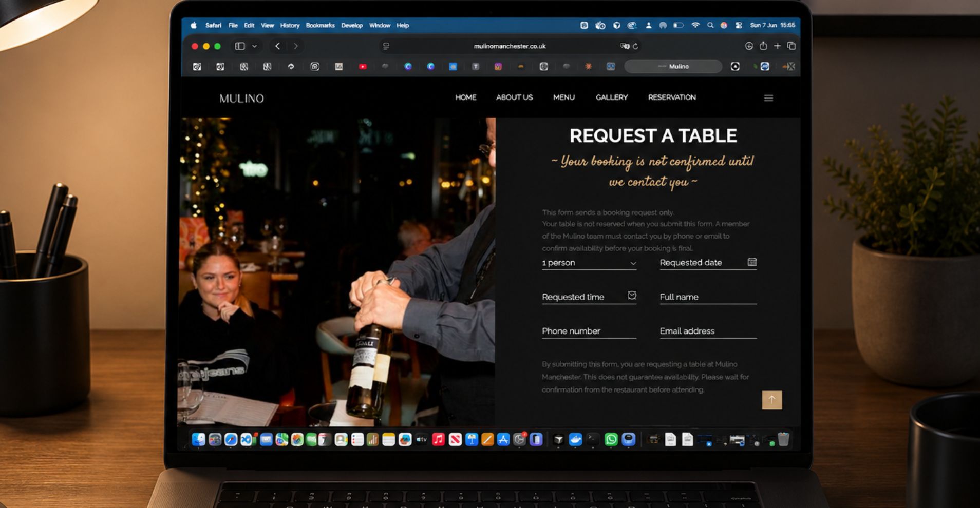Screen dimensions: 980x508
Task: Open WhatsApp in the Dock
Action: [x=611, y=439]
